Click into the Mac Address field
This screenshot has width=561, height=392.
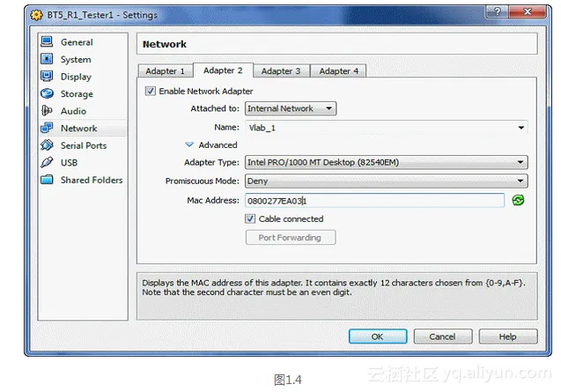point(374,201)
